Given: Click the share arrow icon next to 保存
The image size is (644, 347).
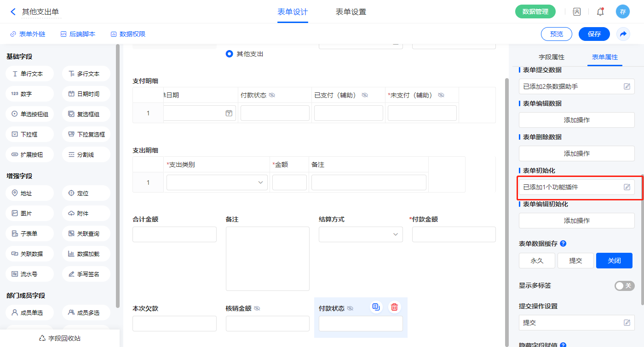Looking at the screenshot, I should coord(623,34).
